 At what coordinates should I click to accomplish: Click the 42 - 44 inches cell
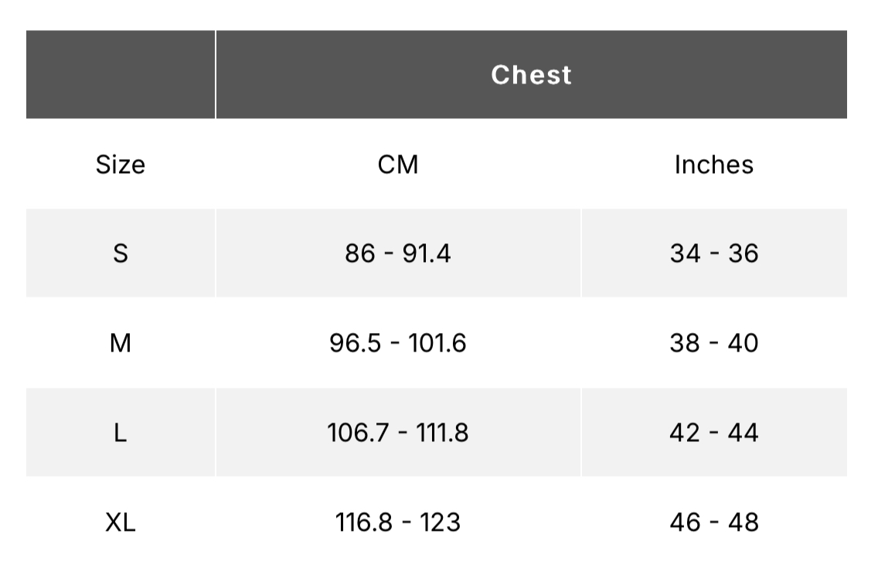(x=714, y=433)
